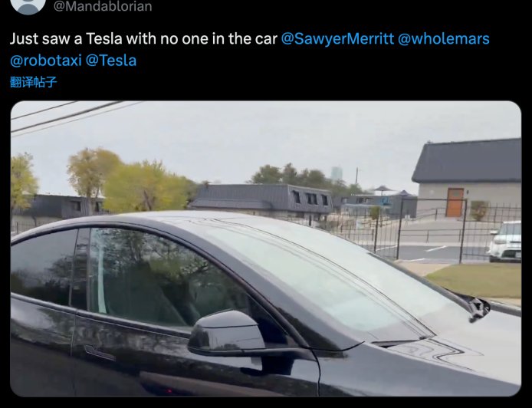The image size is (532, 408).
Task: Click the orange door on the house
Action: click(455, 202)
